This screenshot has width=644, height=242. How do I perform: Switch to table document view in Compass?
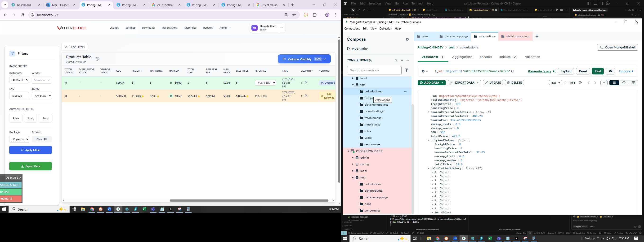634,83
